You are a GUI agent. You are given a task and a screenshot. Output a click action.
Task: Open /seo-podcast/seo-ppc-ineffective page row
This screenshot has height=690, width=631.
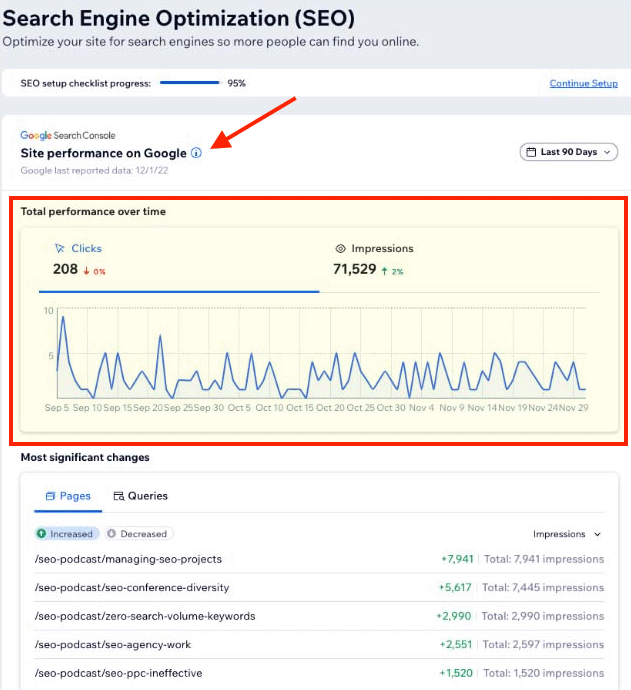coord(319,673)
